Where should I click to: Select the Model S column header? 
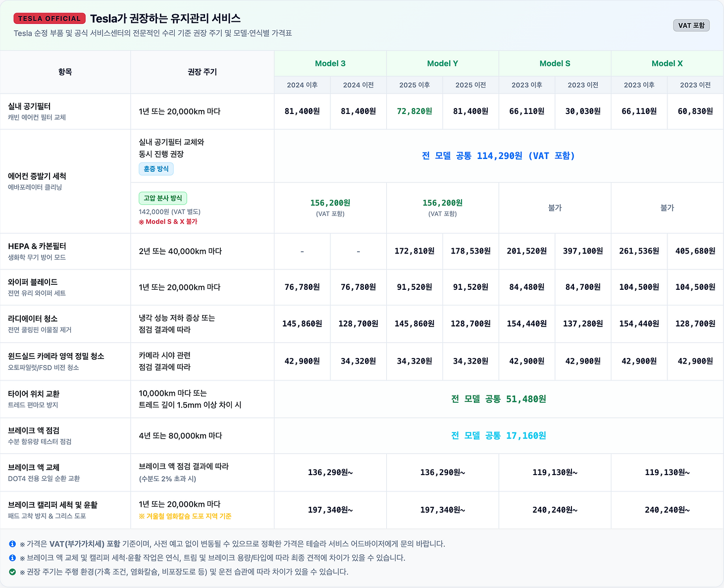coord(555,63)
